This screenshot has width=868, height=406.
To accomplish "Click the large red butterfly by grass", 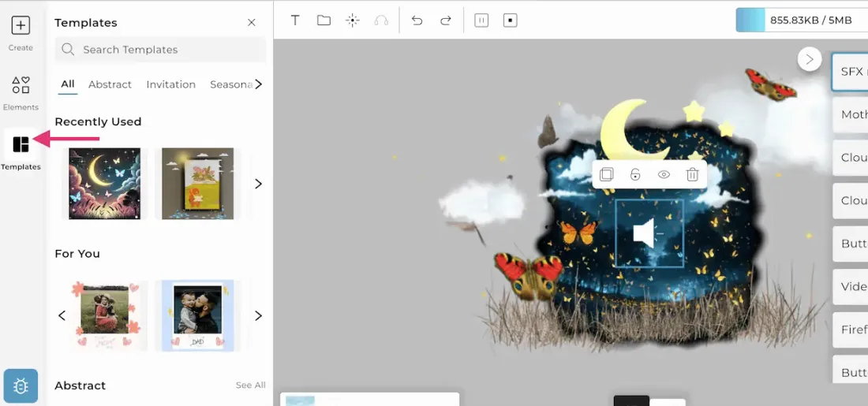I will pos(527,276).
